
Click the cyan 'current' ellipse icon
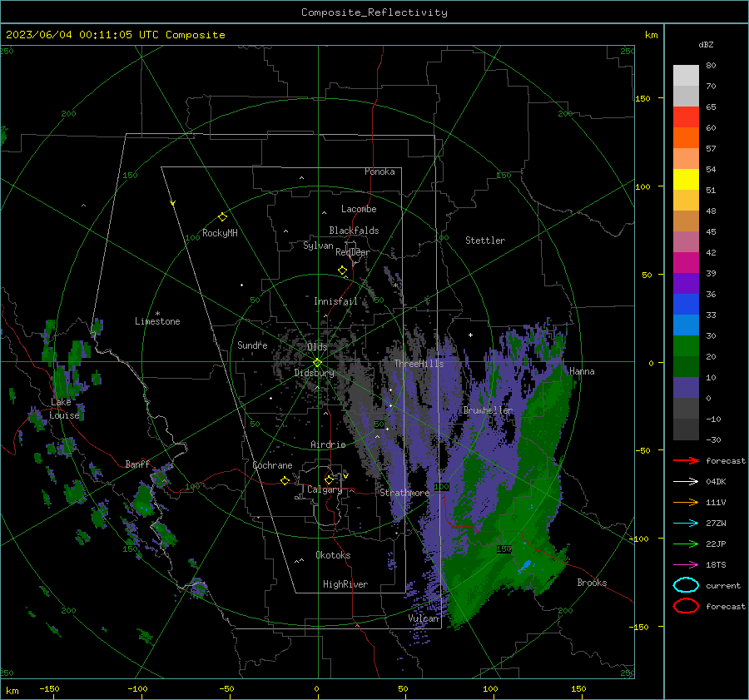[686, 585]
